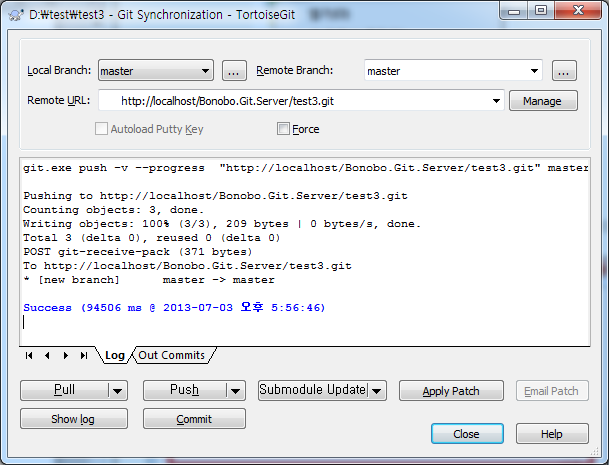Jump to last tab with navigation arrow

click(x=84, y=355)
